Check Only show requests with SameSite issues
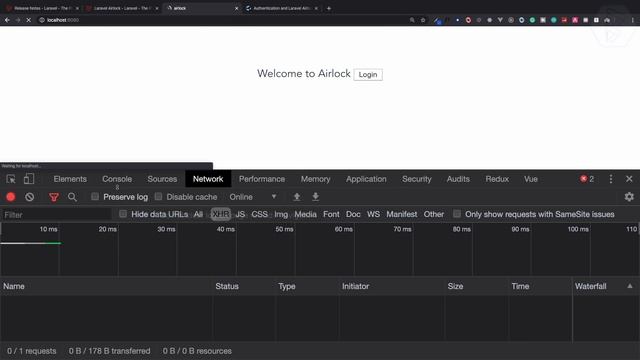This screenshot has height=360, width=640. point(457,214)
